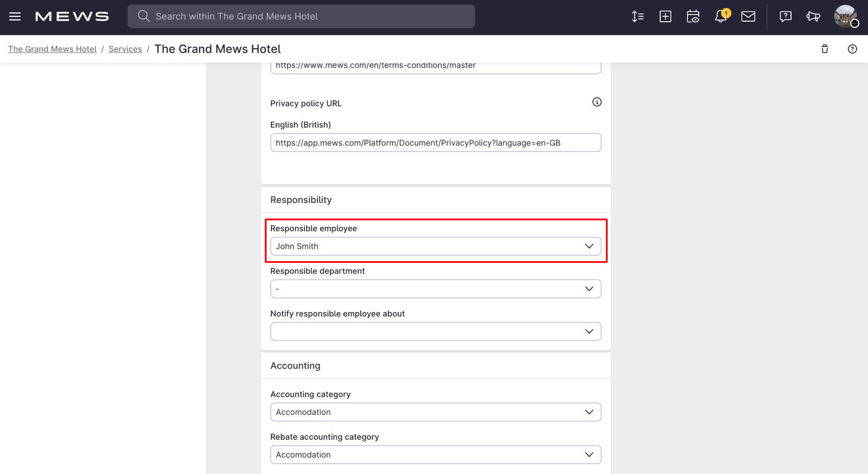Navigate to Services breadcrumb link
Image resolution: width=868 pixels, height=474 pixels.
125,49
